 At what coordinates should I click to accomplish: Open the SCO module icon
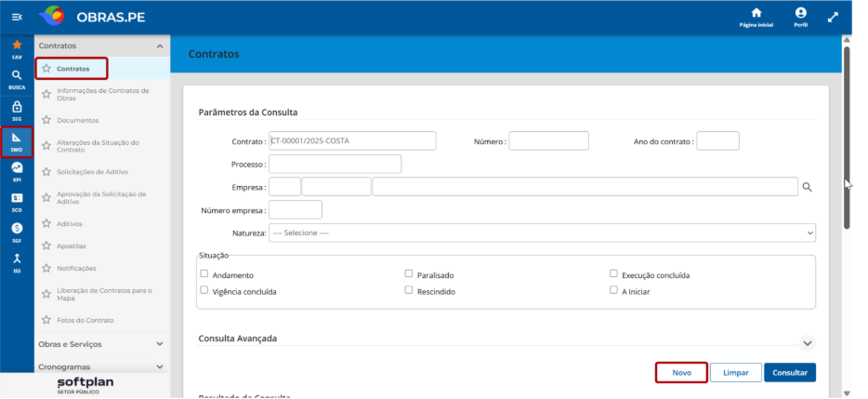(x=17, y=198)
